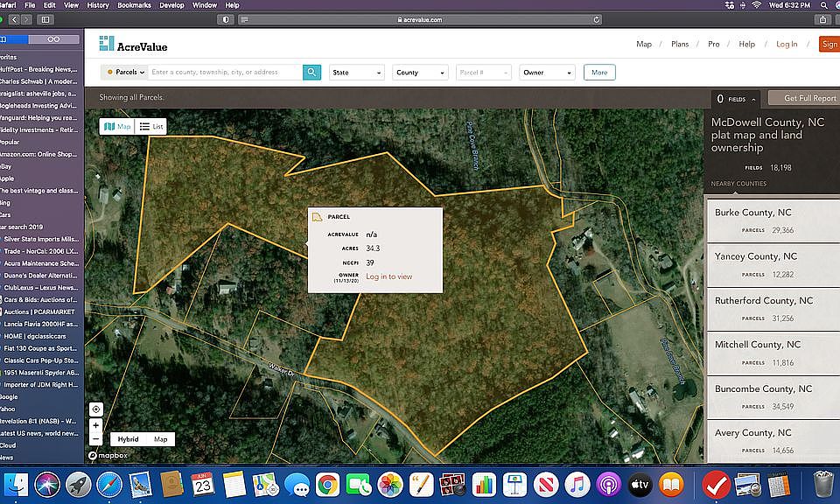
Task: Zoom out with the minus map button
Action: click(x=96, y=439)
